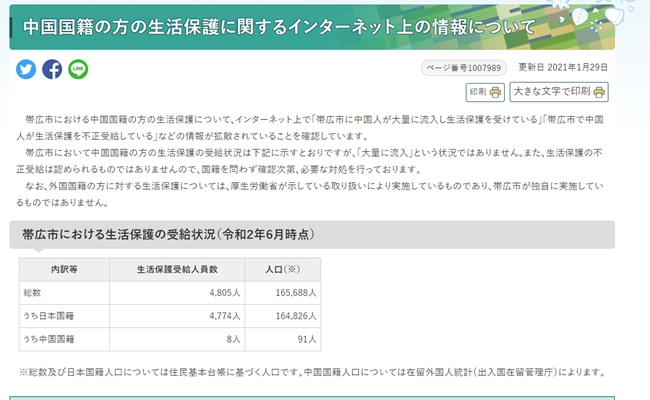Select the 8人 recipients cell
Image resolution: width=650 pixels, height=400 pixels.
click(230, 340)
